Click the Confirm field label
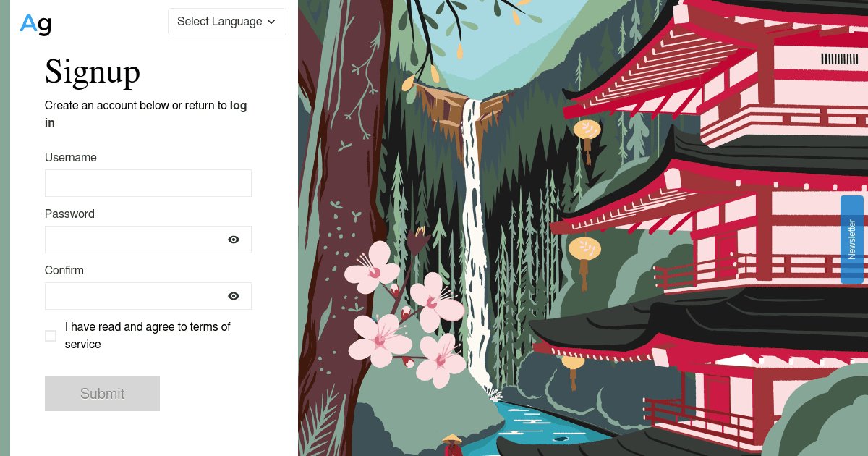The height and width of the screenshot is (456, 868). (64, 270)
